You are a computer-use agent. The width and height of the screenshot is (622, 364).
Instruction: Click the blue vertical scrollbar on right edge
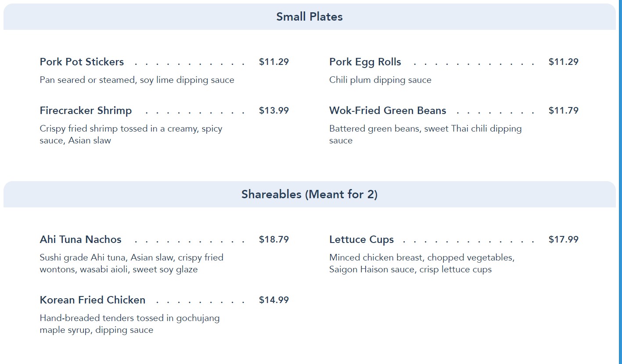(620, 182)
